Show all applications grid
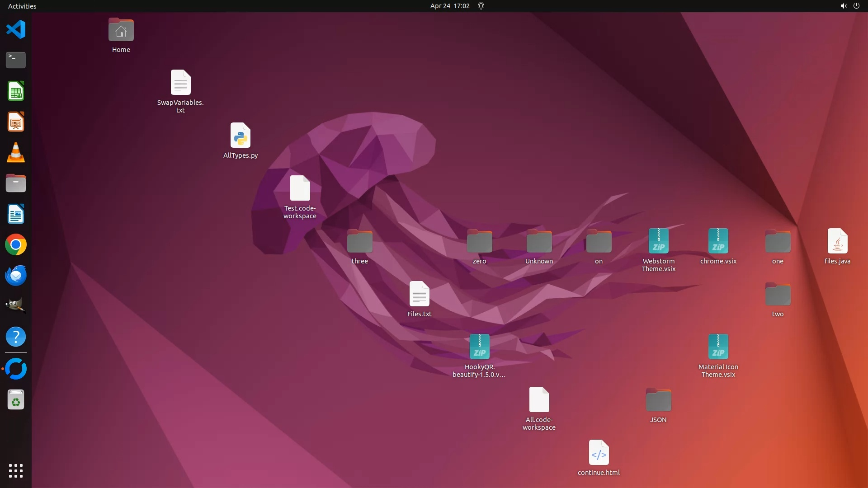This screenshot has height=488, width=868. (x=16, y=471)
